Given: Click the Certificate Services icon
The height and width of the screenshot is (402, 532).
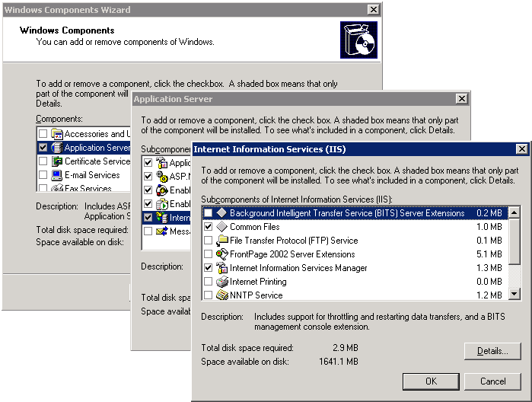Looking at the screenshot, I should [x=56, y=161].
